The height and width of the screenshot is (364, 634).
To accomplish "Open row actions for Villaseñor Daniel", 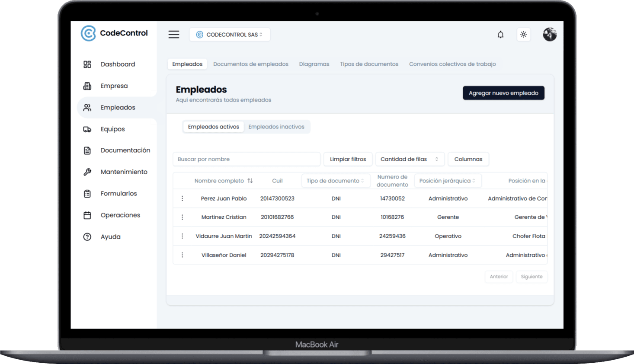I will pos(182,255).
